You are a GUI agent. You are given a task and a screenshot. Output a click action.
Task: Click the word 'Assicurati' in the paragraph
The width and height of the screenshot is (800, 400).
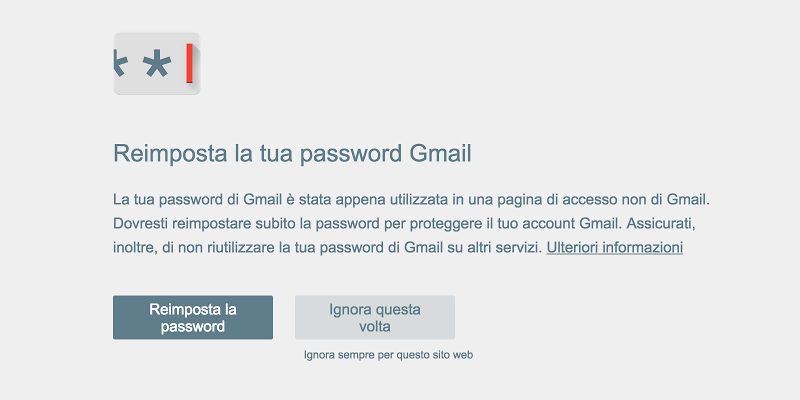658,223
